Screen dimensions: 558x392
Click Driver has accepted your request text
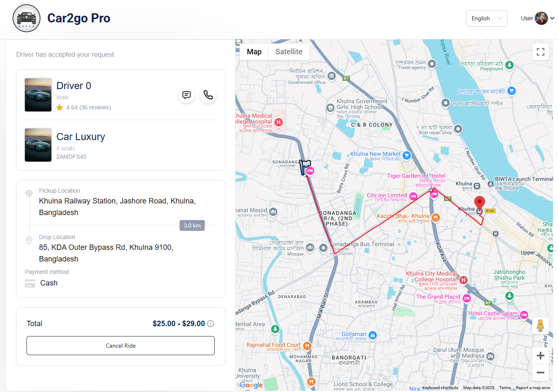(x=65, y=55)
